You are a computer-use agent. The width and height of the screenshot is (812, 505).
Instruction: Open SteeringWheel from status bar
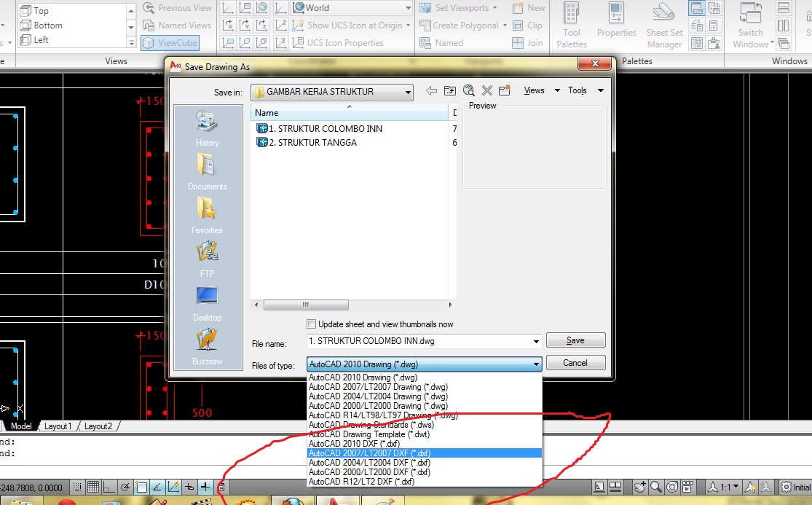click(672, 487)
